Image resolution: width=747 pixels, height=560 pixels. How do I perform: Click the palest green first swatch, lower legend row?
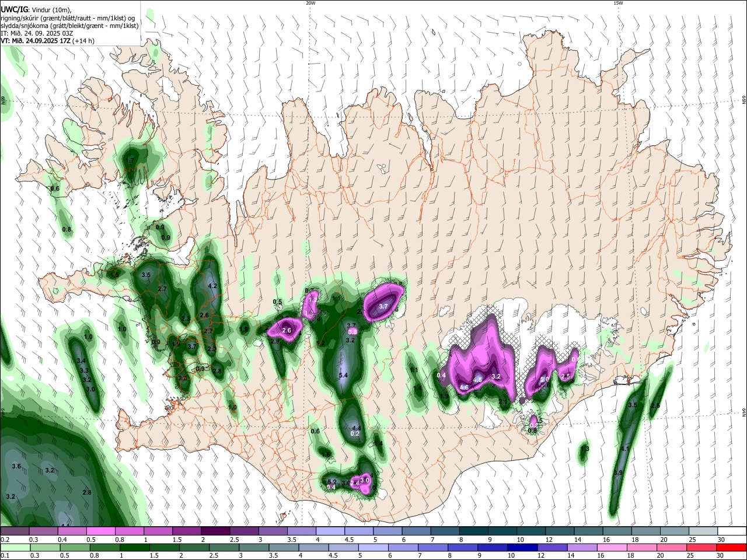tap(15, 548)
